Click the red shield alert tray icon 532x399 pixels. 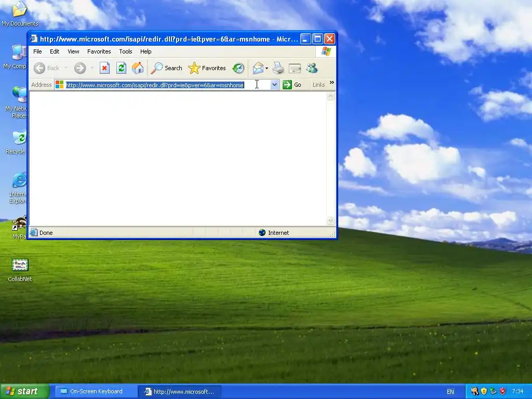(502, 391)
